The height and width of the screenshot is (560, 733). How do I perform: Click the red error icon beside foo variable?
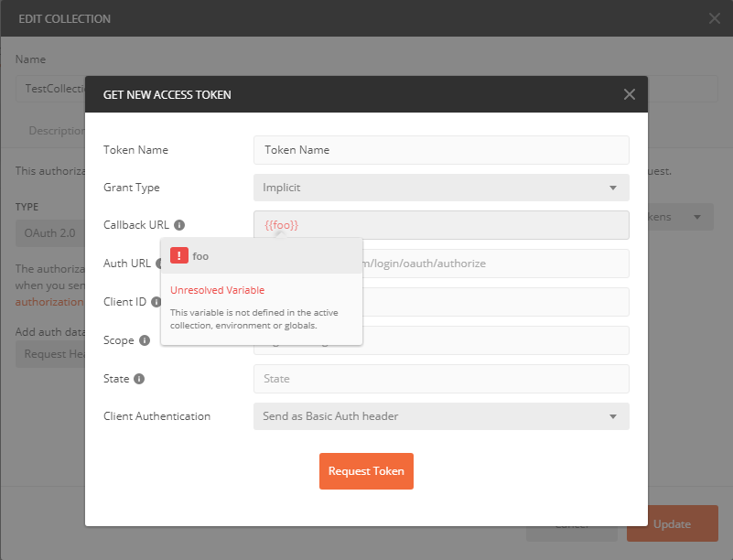click(178, 255)
